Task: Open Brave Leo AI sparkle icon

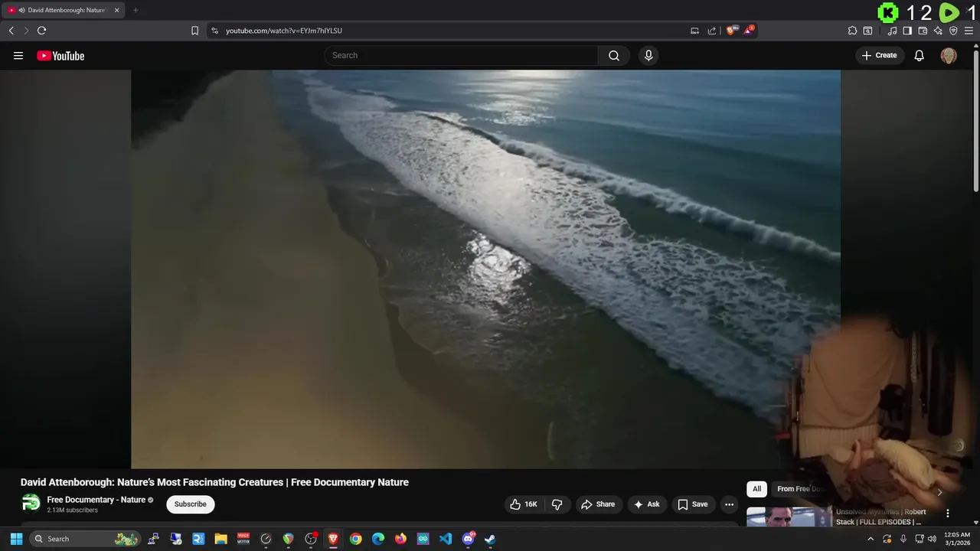Action: tap(938, 31)
